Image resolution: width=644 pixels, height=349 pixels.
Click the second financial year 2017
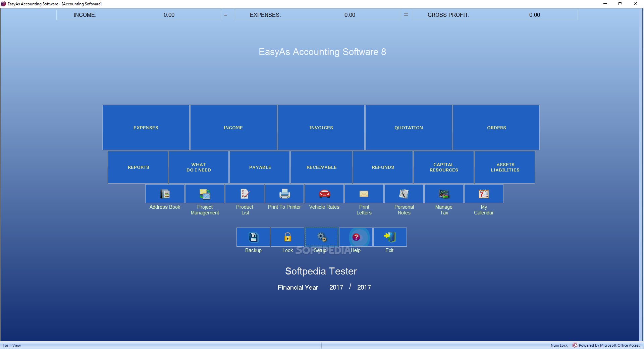364,287
